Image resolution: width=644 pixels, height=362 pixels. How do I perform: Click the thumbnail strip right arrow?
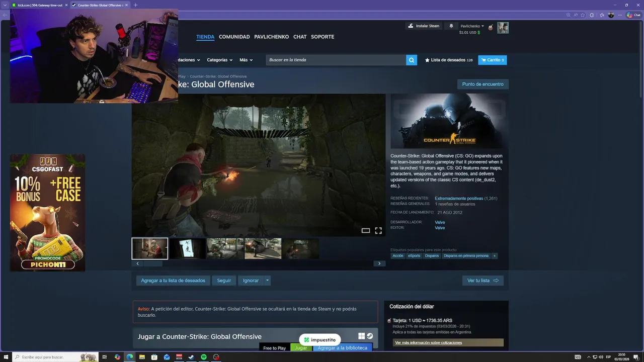(379, 263)
